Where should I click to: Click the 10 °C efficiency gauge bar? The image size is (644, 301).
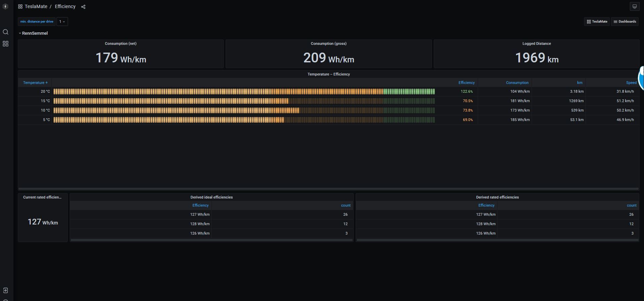pyautogui.click(x=244, y=110)
